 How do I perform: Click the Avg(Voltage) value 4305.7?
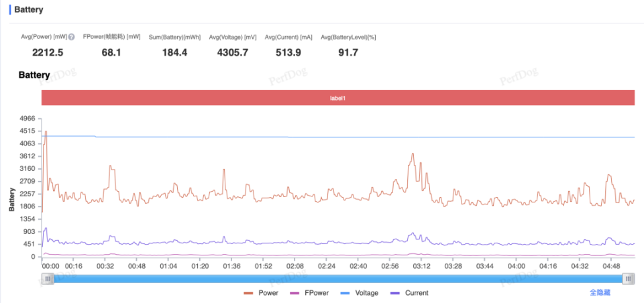[x=233, y=52]
